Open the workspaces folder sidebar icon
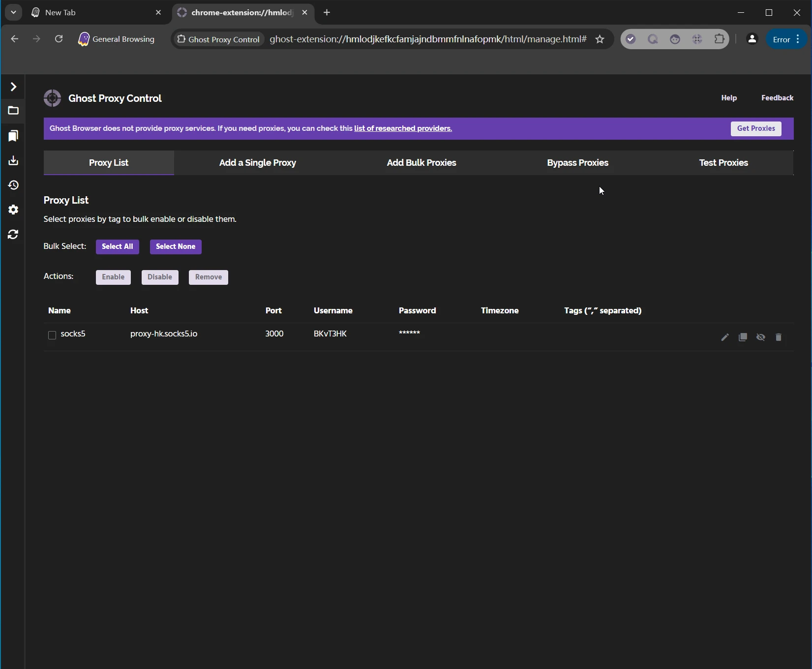This screenshot has height=669, width=812. pyautogui.click(x=13, y=111)
